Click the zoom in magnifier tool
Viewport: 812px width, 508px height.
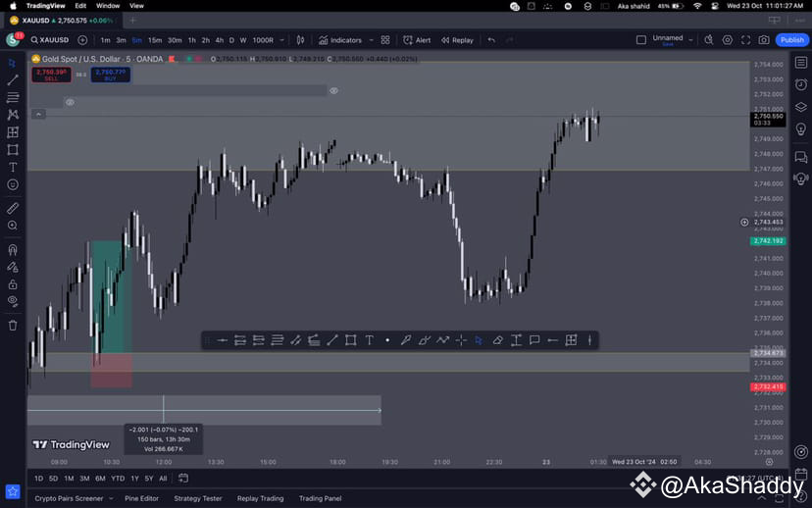click(13, 226)
